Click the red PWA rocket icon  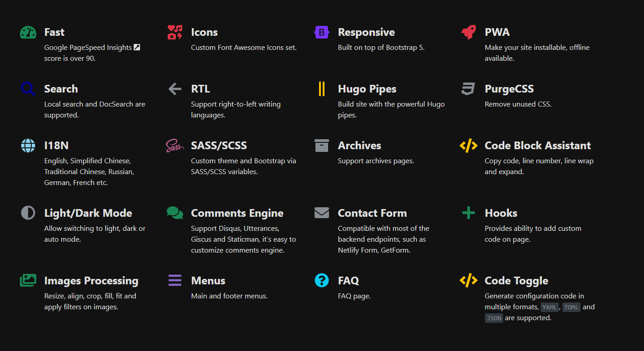(x=469, y=32)
